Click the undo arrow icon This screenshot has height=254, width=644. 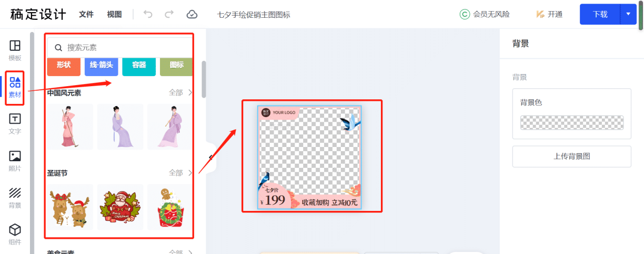pyautogui.click(x=148, y=14)
